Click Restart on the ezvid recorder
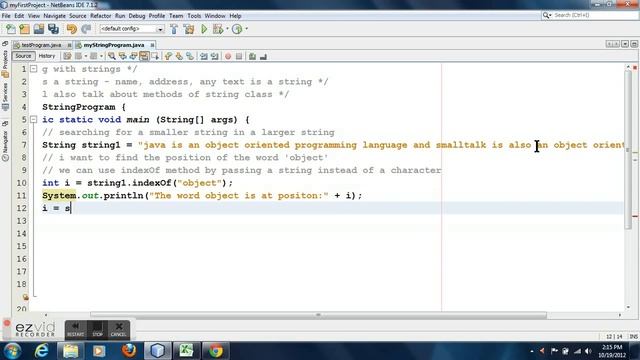The height and width of the screenshot is (360, 640). click(x=76, y=330)
